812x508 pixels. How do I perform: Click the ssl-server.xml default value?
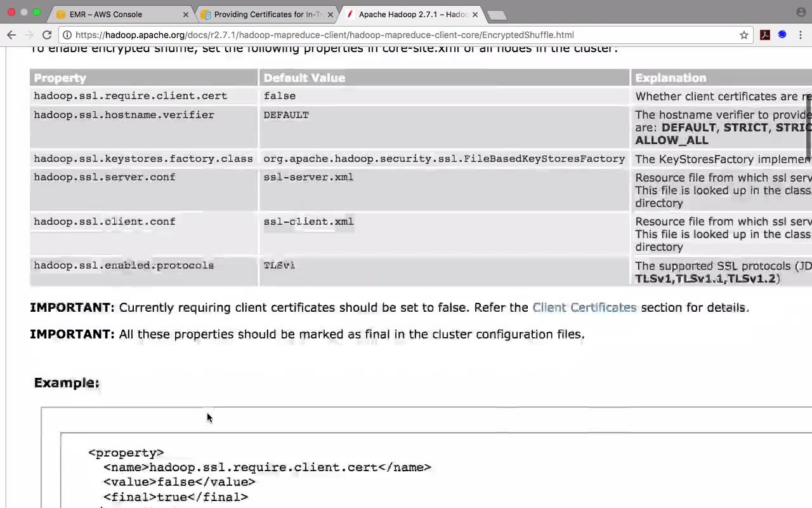tap(308, 177)
